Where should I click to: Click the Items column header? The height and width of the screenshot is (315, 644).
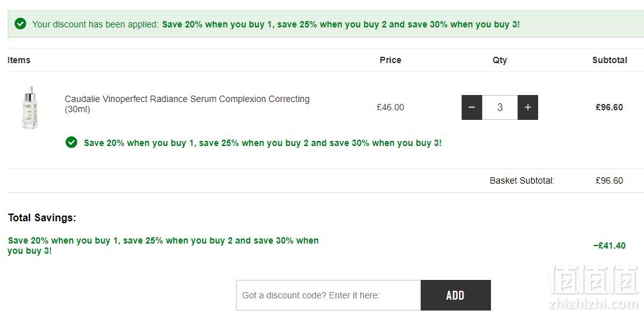[x=19, y=60]
